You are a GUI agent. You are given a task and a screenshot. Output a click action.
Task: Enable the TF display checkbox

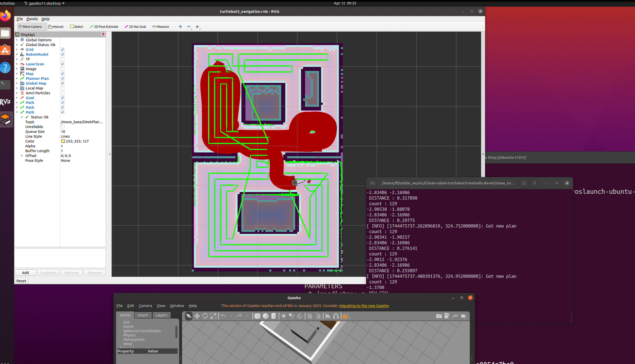pos(63,59)
